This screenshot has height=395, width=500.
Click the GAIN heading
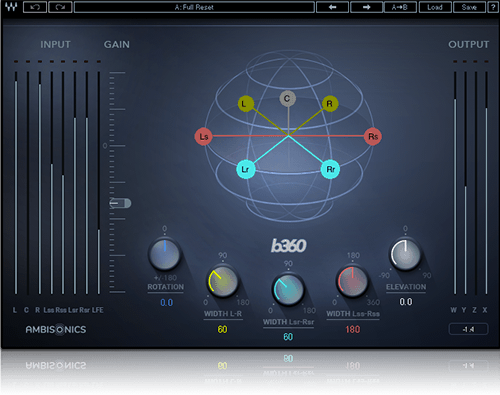click(117, 44)
